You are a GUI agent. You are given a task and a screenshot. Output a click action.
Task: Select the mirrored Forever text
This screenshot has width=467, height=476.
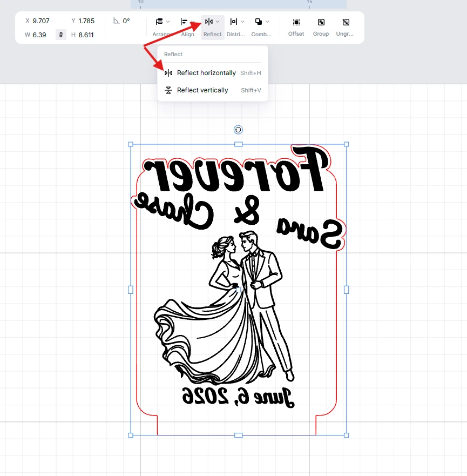(x=236, y=170)
